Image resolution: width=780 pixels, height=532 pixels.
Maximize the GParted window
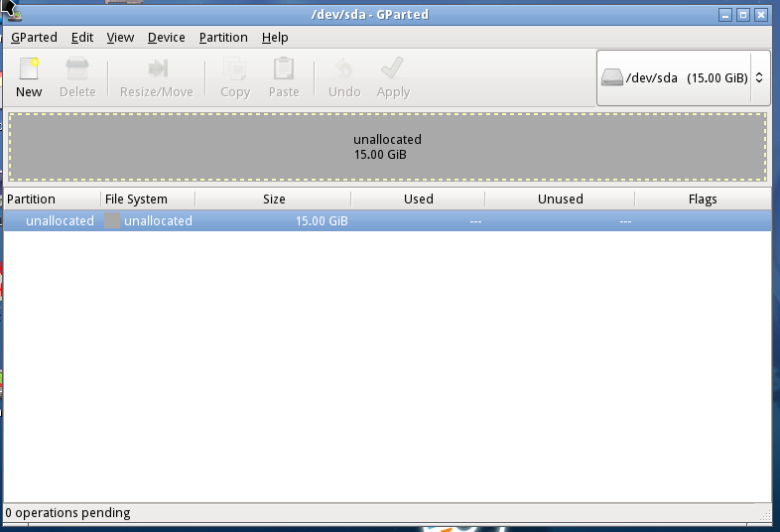(x=743, y=15)
